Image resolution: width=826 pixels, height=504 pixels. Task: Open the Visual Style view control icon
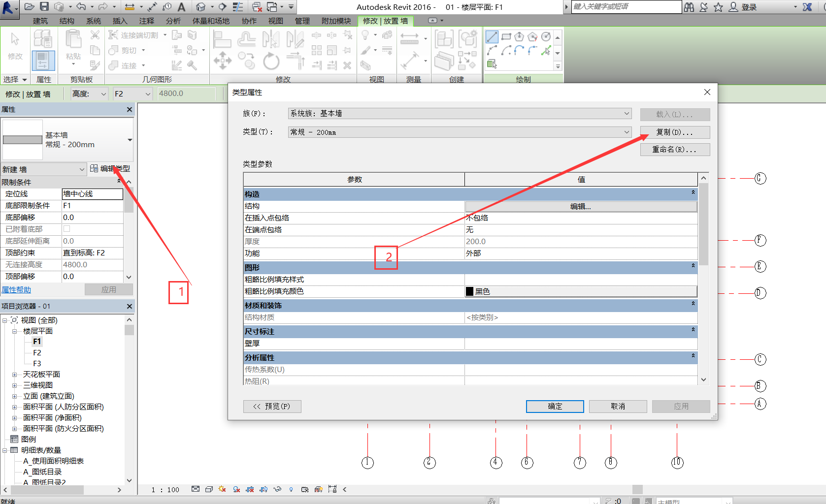click(x=209, y=489)
